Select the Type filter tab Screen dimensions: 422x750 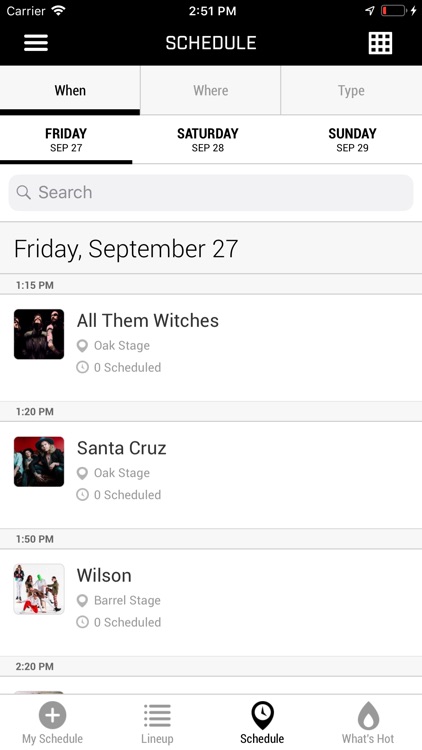[351, 90]
